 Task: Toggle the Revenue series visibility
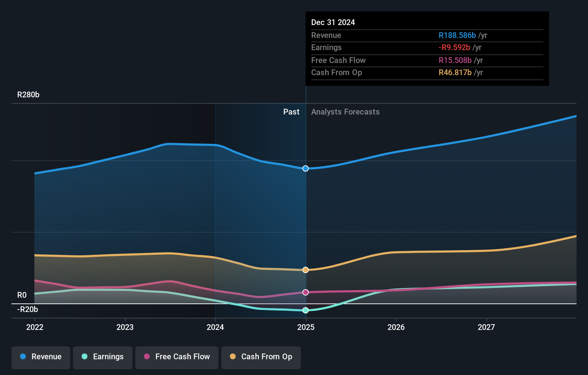tap(40, 357)
